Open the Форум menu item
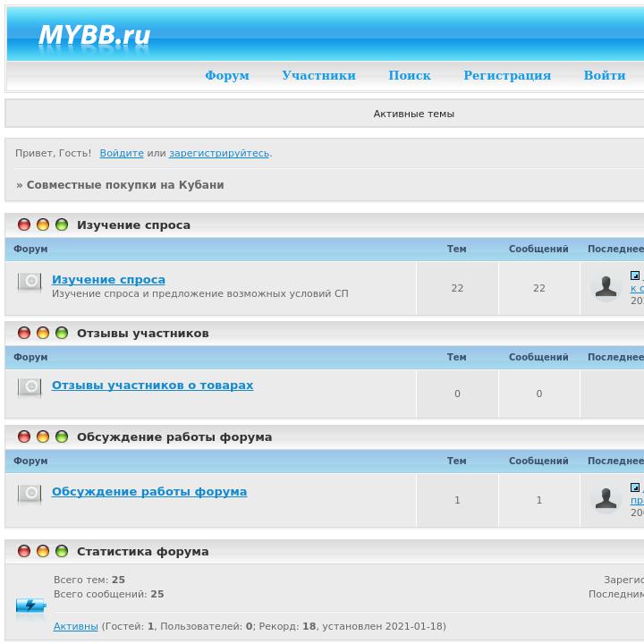Viewport: 644px width, 644px height. pos(227,75)
